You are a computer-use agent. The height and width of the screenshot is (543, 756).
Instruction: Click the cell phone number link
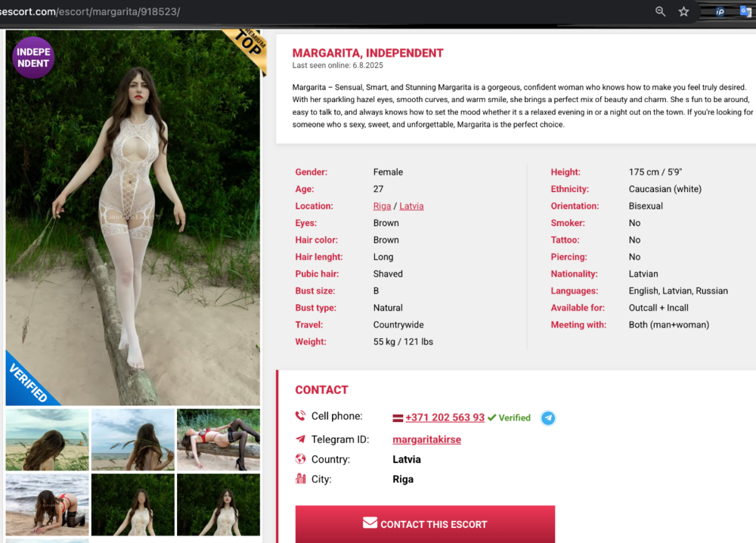click(x=445, y=417)
